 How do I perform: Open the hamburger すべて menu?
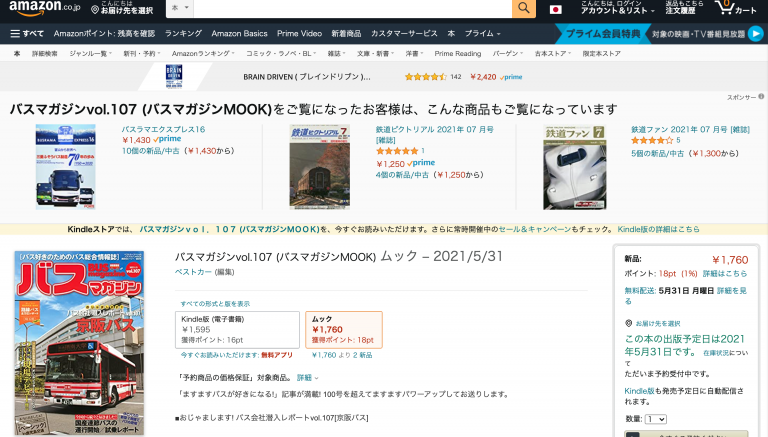[27, 34]
